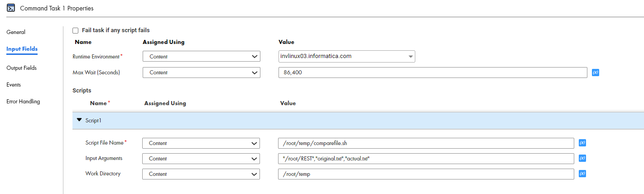
Task: Open formula editor icon for Work Directory
Action: click(583, 174)
